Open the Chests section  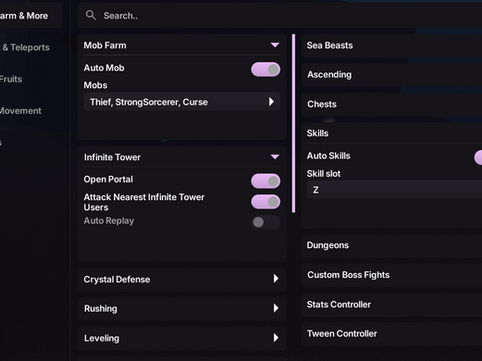[392, 104]
